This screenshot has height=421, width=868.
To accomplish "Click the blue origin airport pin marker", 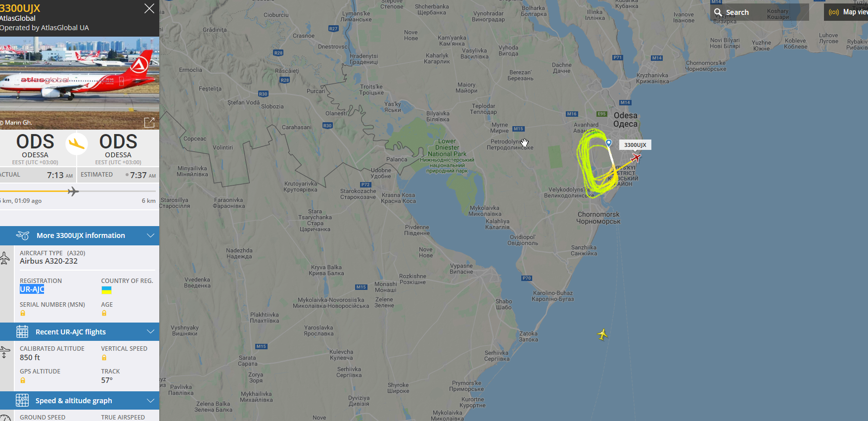I will click(609, 143).
